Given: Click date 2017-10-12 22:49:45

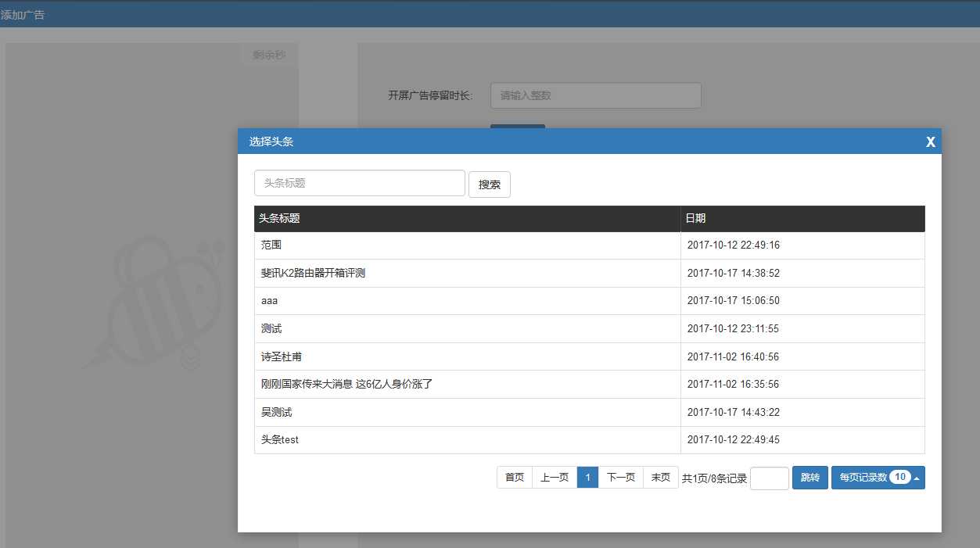Looking at the screenshot, I should tap(734, 440).
